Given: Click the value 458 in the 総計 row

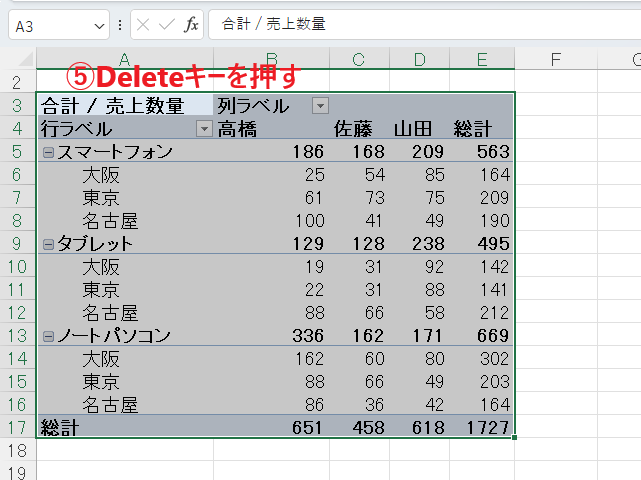Looking at the screenshot, I should (x=369, y=428).
